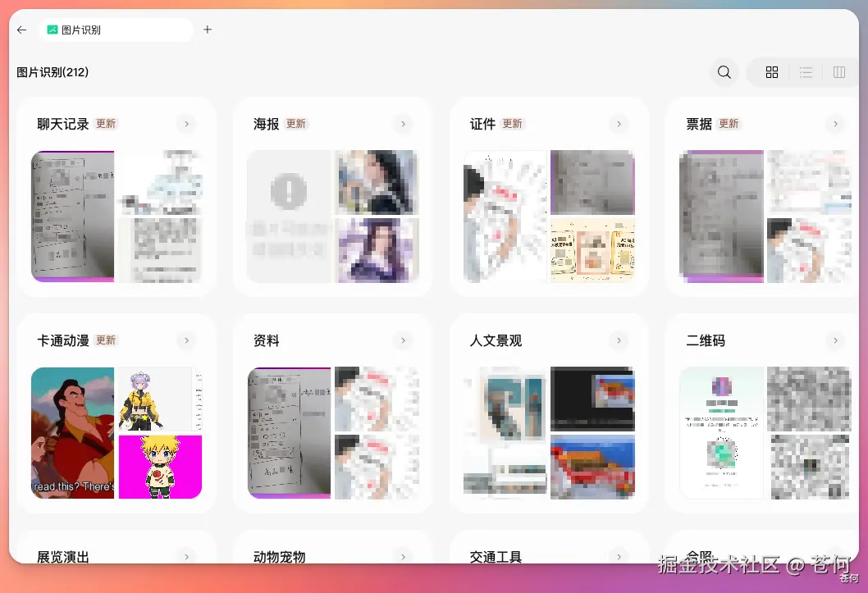The height and width of the screenshot is (593, 868).
Task: Open the profile card thumbnail in 二维码
Action: tap(721, 432)
